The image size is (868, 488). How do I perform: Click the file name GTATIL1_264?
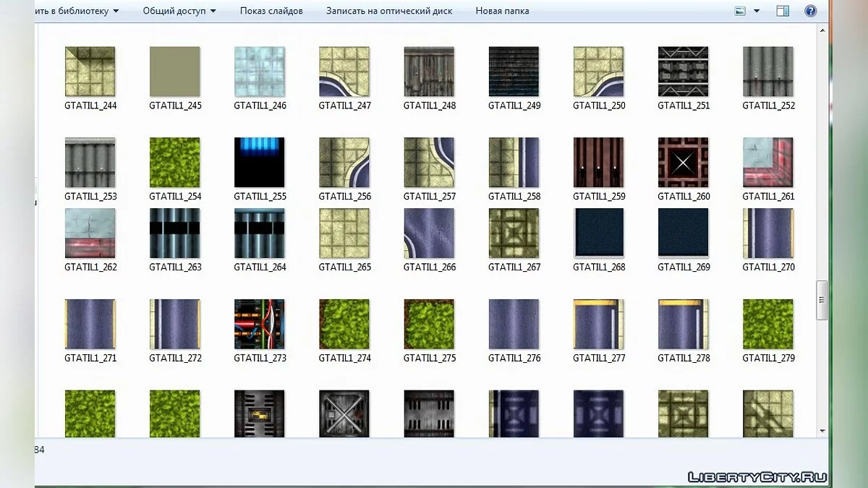pos(259,267)
